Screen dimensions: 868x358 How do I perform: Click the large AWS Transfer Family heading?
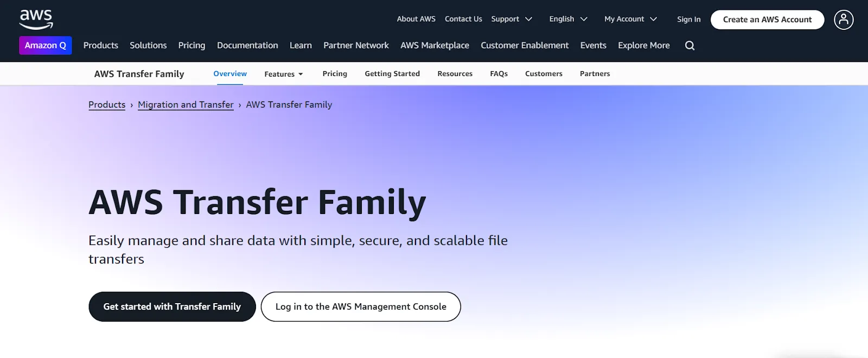pyautogui.click(x=257, y=203)
